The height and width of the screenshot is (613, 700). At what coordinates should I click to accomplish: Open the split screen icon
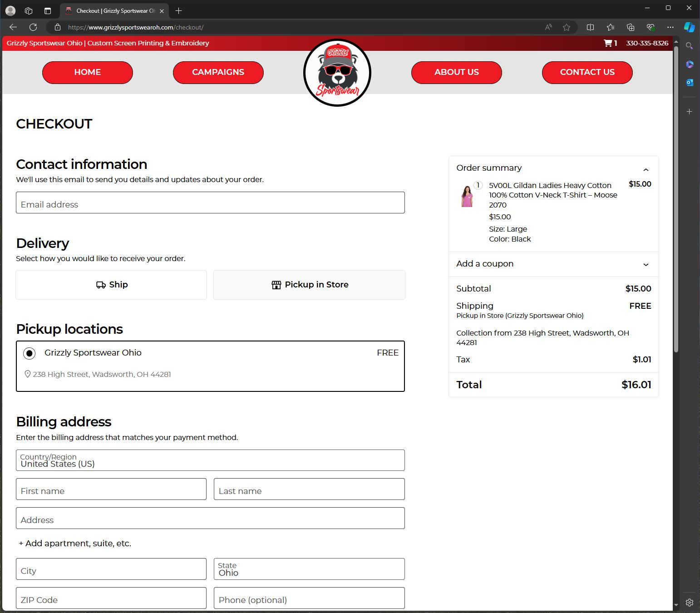(590, 27)
